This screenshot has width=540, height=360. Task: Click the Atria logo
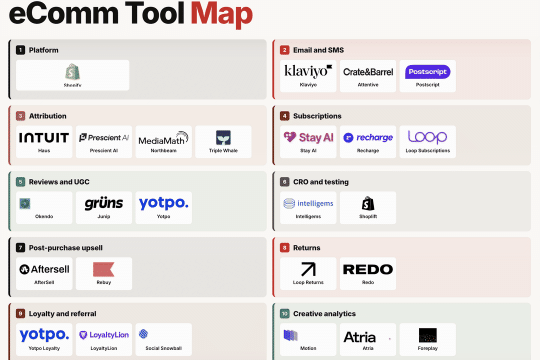[360, 337]
